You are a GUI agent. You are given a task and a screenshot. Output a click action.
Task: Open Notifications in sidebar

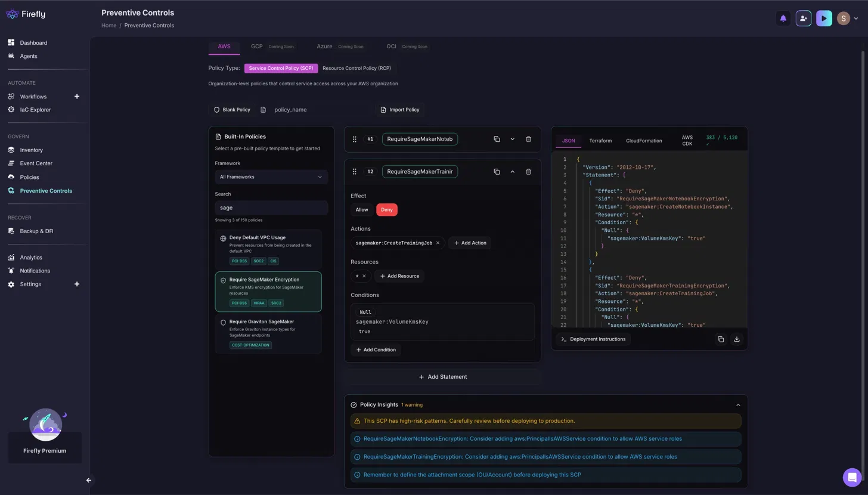click(35, 271)
